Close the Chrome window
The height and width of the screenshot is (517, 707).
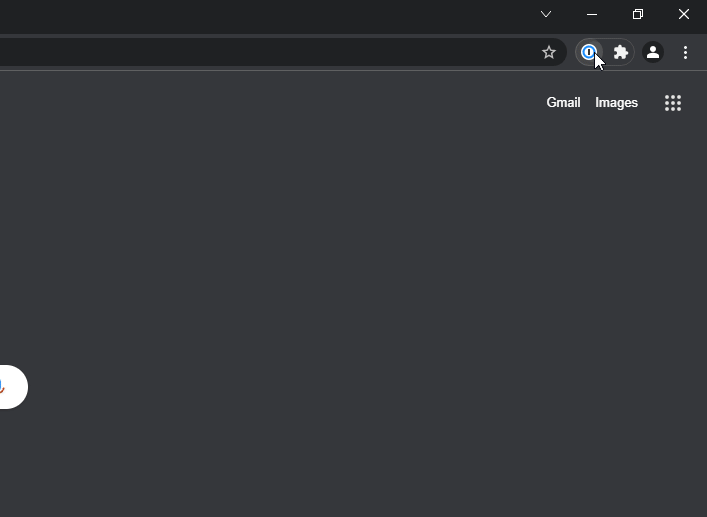click(x=684, y=14)
